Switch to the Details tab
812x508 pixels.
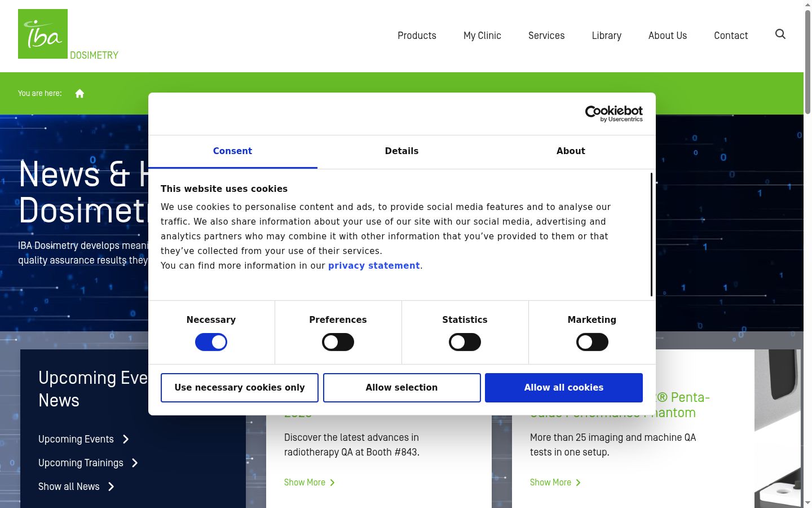(401, 151)
